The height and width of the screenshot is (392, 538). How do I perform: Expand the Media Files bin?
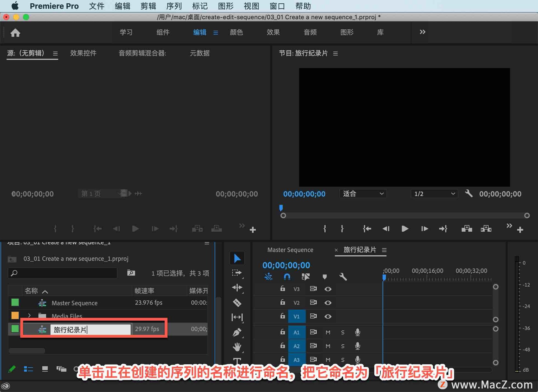29,316
